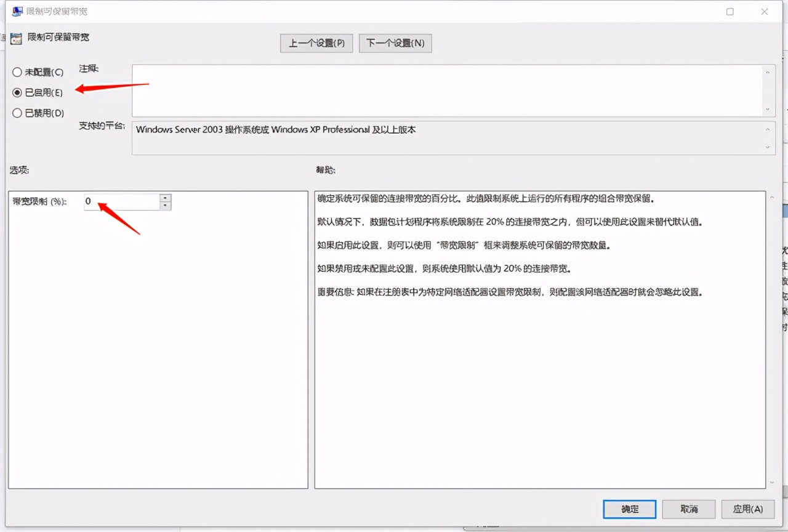Apply changes with the 应用(A) button

(747, 509)
